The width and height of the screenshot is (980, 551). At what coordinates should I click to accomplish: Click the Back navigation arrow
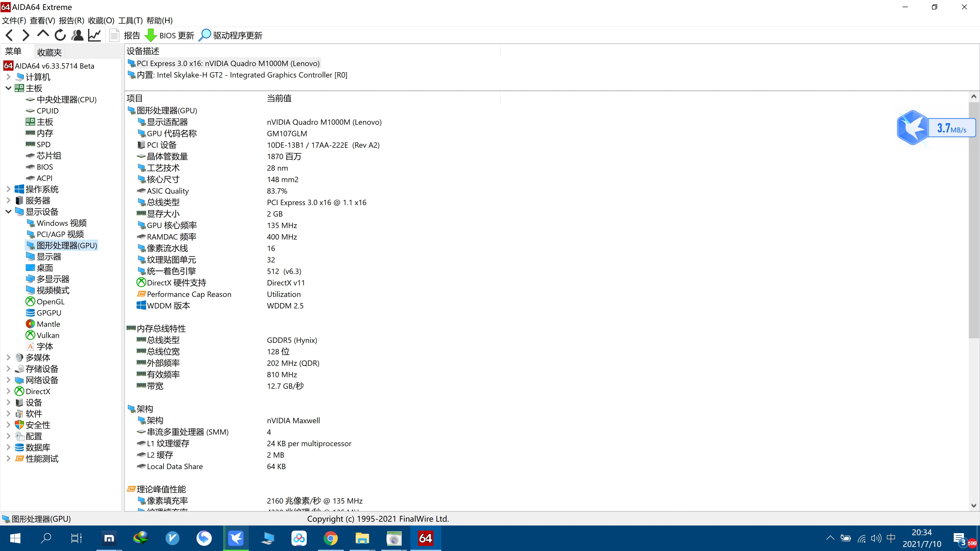tap(9, 35)
